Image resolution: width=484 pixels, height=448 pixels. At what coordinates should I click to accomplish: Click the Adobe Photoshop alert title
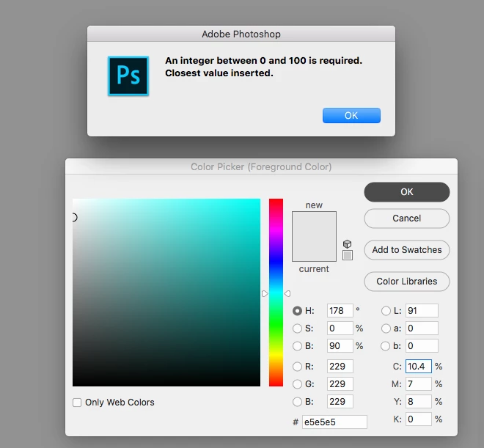(241, 34)
